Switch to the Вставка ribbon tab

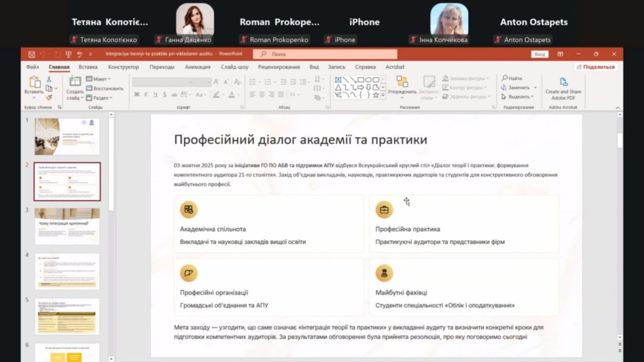(88, 67)
